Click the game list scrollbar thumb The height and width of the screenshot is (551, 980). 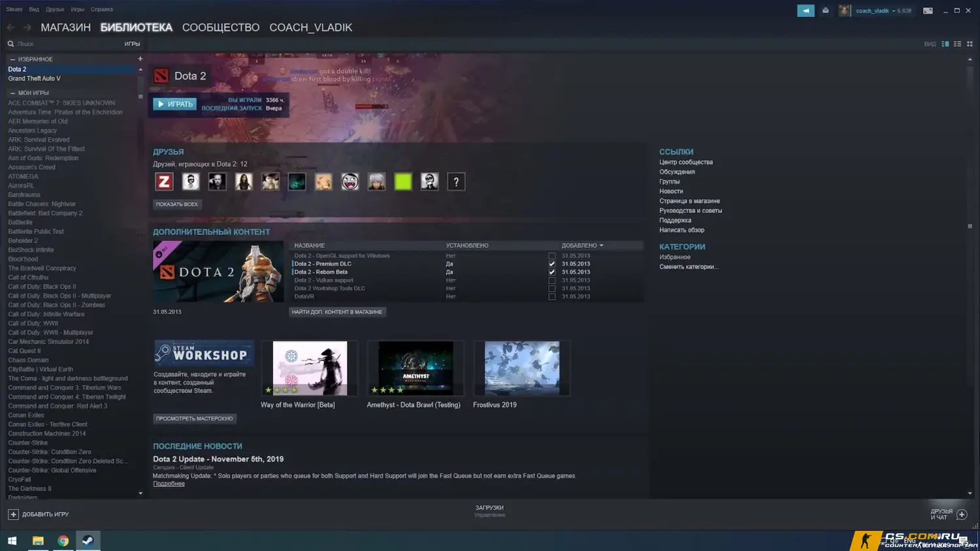[x=140, y=87]
